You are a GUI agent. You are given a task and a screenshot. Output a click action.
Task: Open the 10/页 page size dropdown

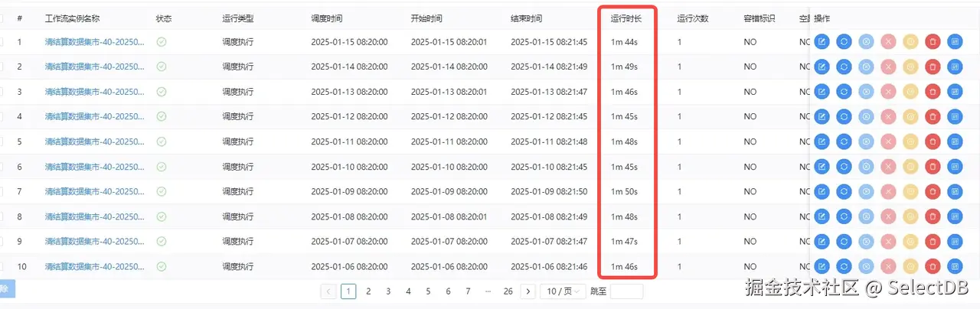(x=563, y=291)
